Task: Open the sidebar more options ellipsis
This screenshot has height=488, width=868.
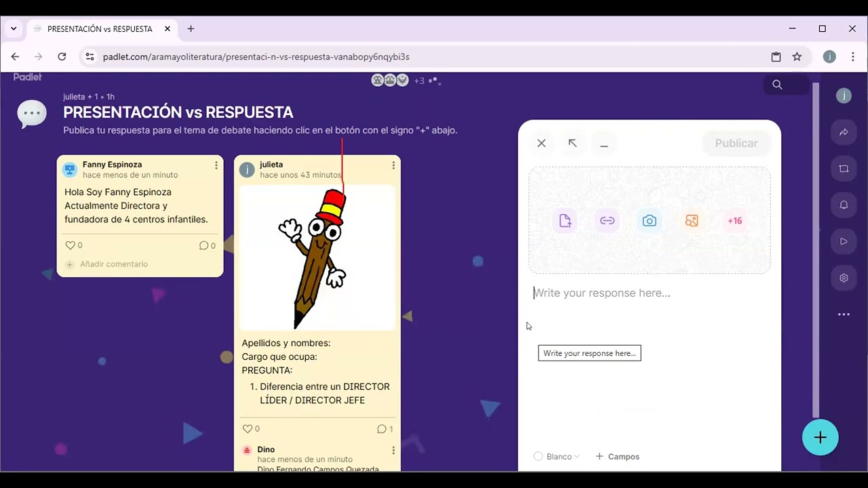Action: [844, 314]
